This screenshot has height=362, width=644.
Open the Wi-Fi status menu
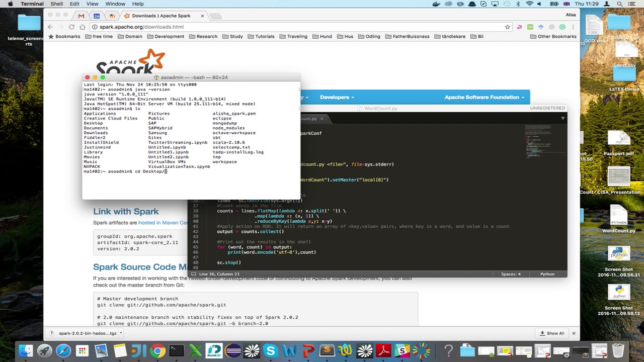529,4
